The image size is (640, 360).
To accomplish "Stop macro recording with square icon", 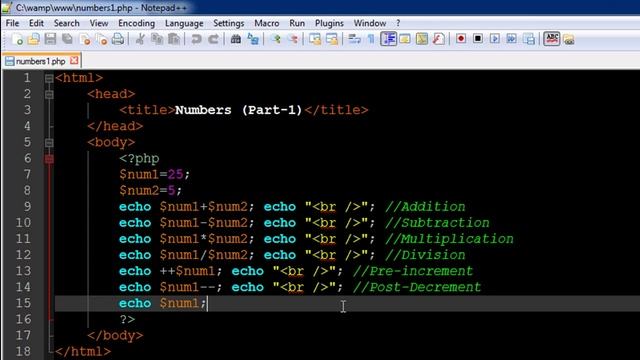I will [478, 39].
